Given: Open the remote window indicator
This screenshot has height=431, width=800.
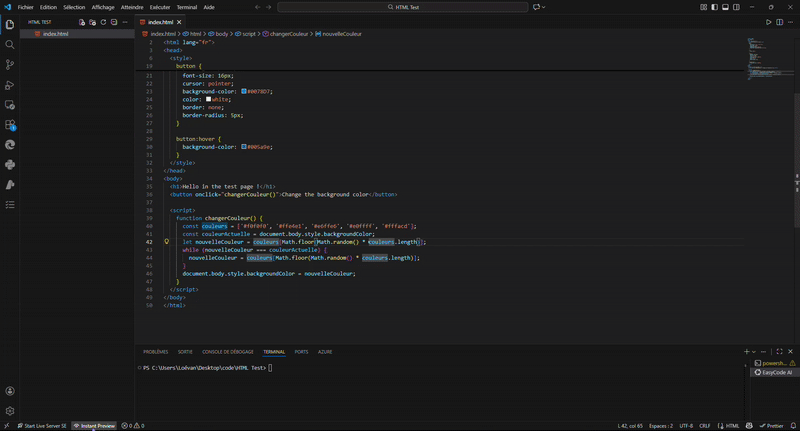Looking at the screenshot, I should (6, 426).
